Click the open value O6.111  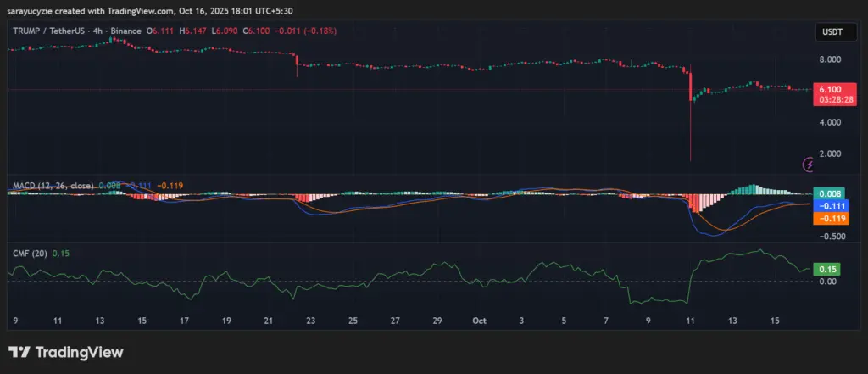(162, 31)
